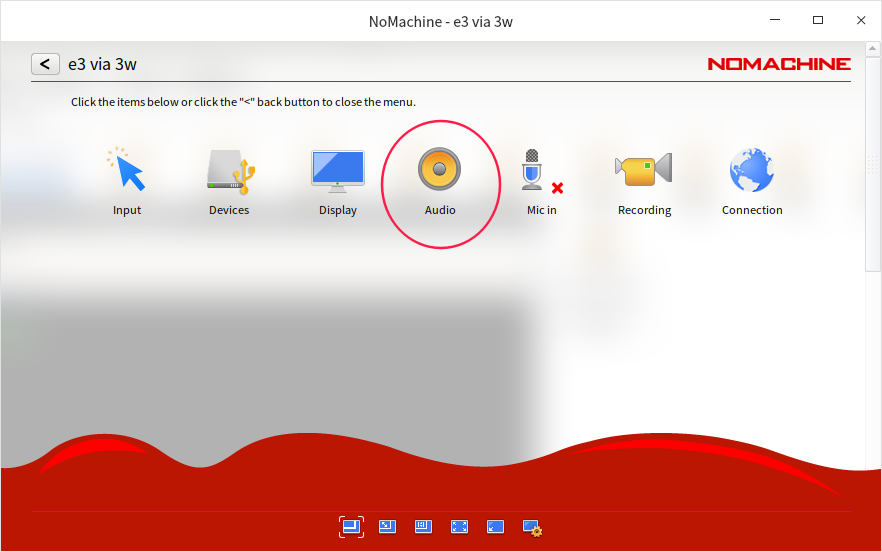882x552 pixels.
Task: Open the Audio speaker icon
Action: 439,169
